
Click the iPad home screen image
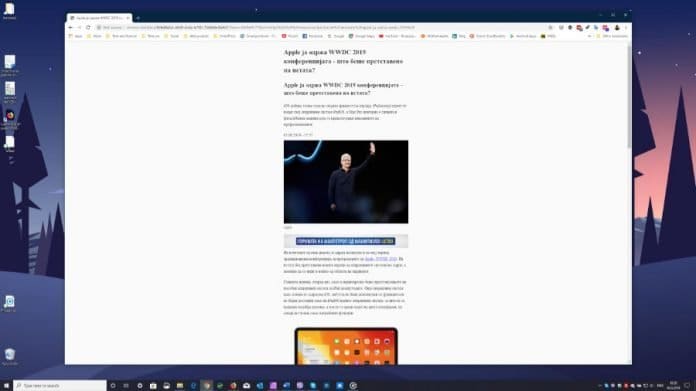pos(346,347)
